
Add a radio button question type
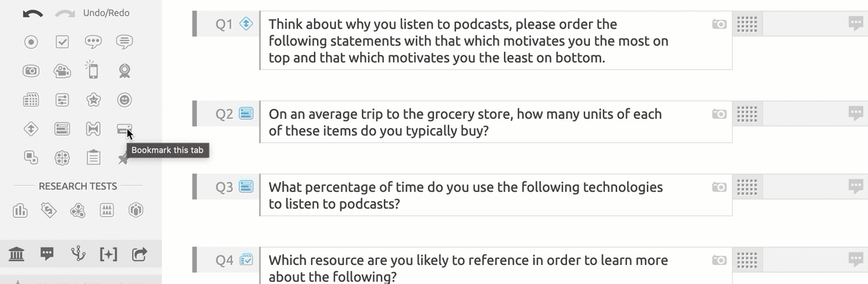click(31, 42)
